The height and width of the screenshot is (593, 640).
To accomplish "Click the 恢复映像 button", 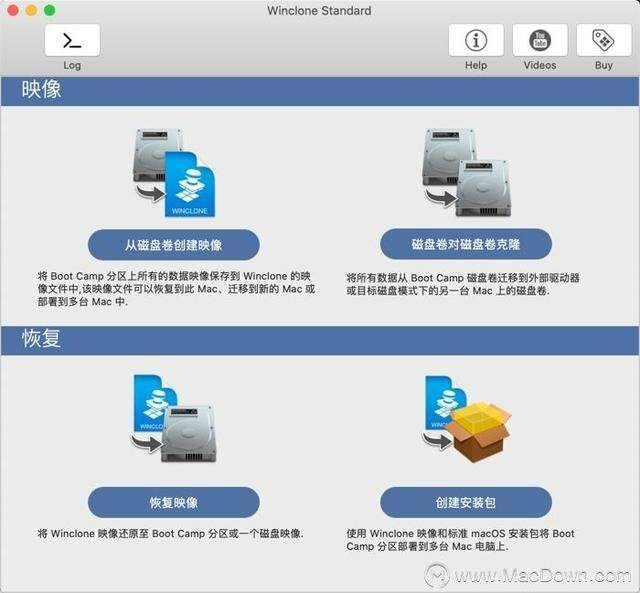I will pyautogui.click(x=174, y=502).
